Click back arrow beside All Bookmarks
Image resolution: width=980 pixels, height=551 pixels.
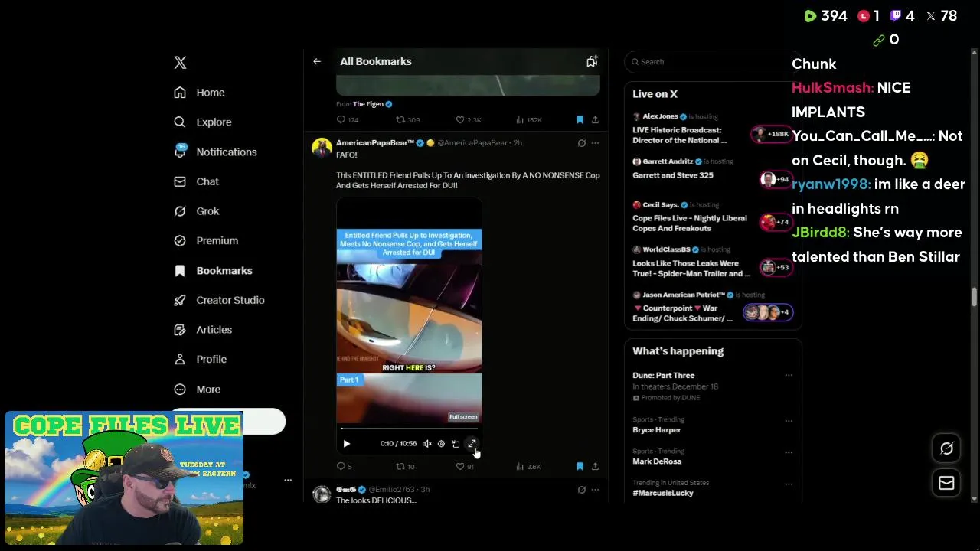click(317, 61)
